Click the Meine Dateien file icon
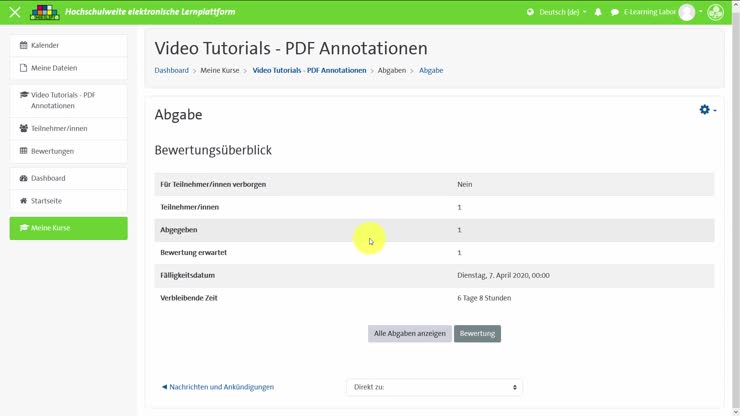This screenshot has height=416, width=740. [24, 68]
